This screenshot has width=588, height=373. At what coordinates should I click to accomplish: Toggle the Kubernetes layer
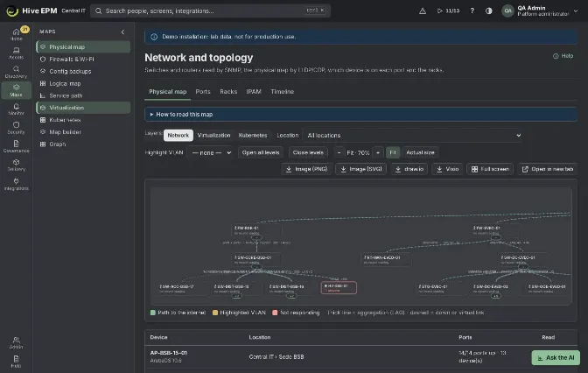point(253,135)
